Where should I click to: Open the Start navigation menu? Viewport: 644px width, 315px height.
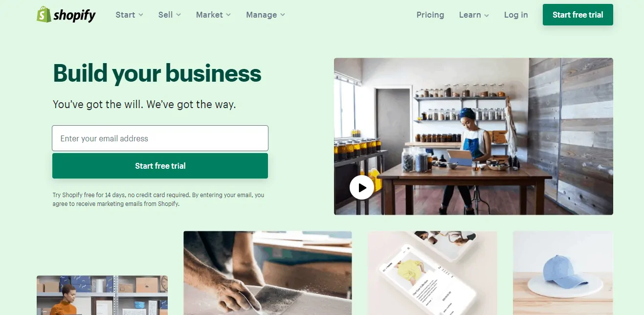click(130, 15)
